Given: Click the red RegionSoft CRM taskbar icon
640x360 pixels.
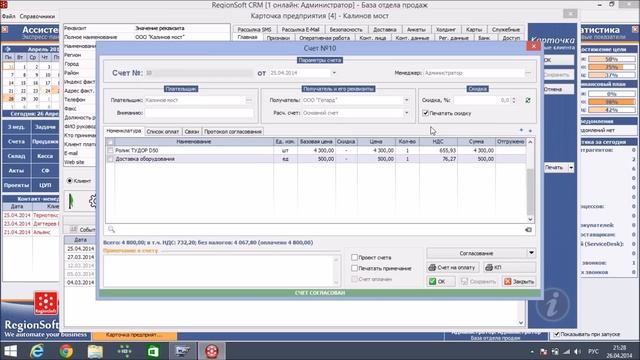Looking at the screenshot, I should pos(211,351).
